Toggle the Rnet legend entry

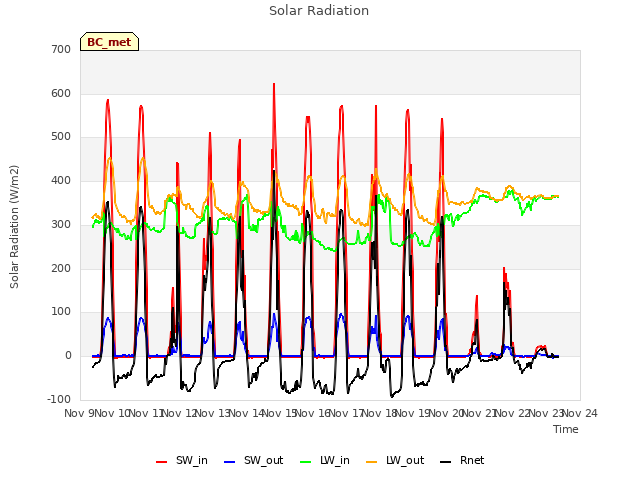[x=462, y=460]
